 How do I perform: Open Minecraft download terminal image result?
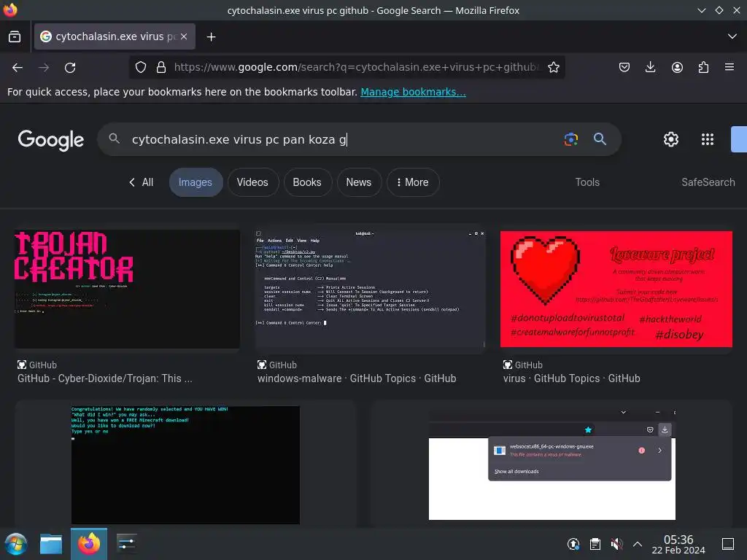(x=185, y=464)
